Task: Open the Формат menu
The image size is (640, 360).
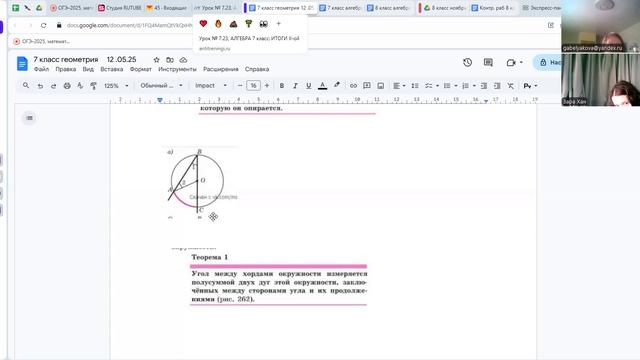Action: coord(141,69)
